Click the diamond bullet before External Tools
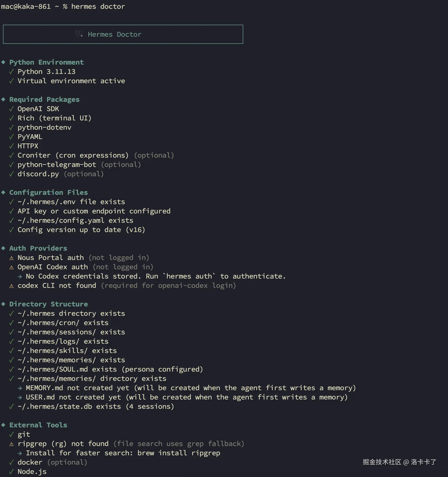 [3, 425]
